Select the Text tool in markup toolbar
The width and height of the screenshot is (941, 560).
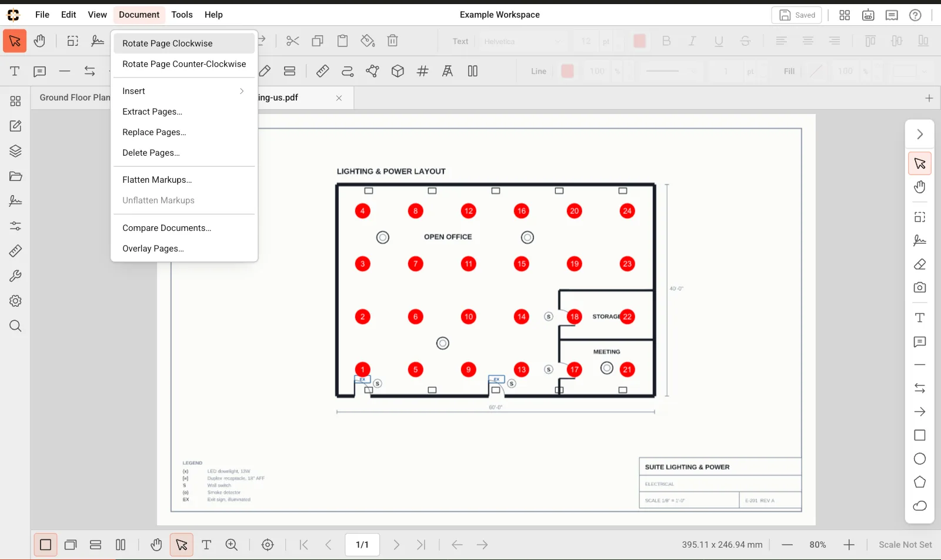point(15,71)
